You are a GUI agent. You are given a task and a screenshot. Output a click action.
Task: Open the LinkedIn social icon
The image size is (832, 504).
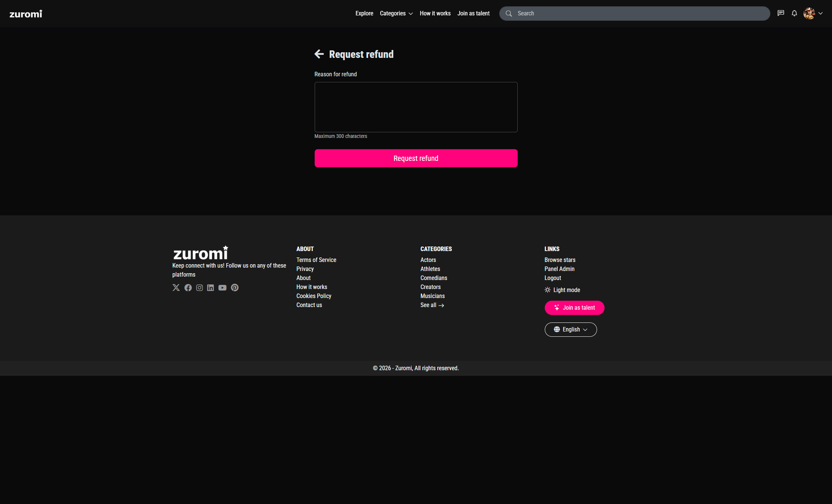pyautogui.click(x=211, y=288)
